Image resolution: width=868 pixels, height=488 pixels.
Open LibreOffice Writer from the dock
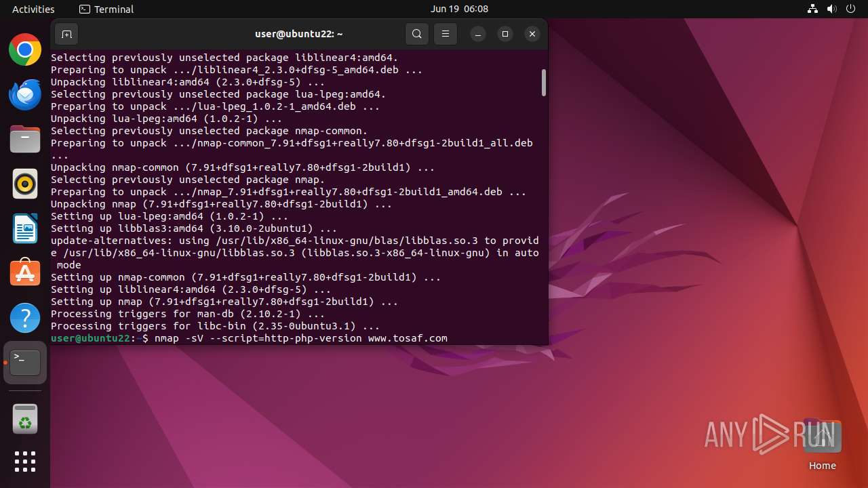coord(25,228)
